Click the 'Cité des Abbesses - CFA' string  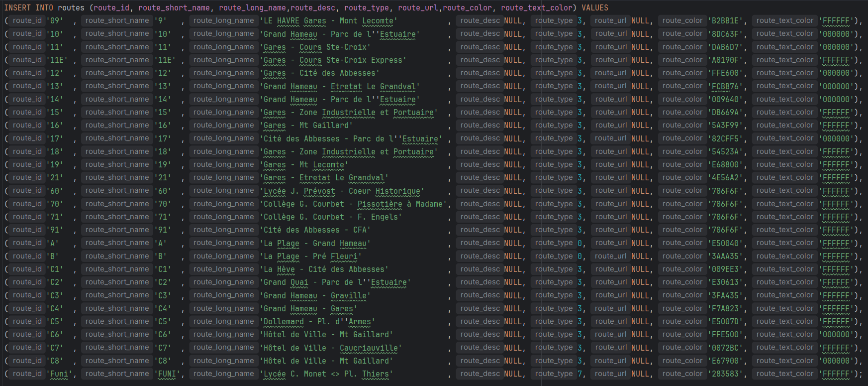click(315, 230)
